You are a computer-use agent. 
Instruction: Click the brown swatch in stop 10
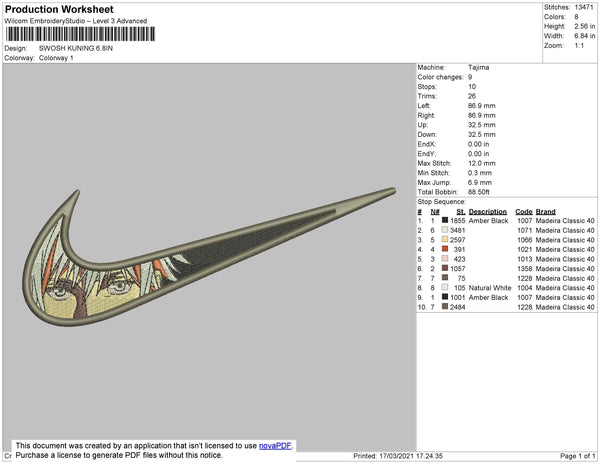click(444, 307)
